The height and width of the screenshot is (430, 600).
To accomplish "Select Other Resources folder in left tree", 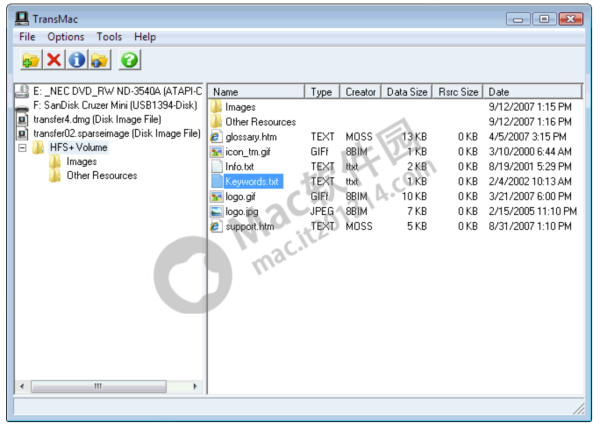I will tap(101, 175).
